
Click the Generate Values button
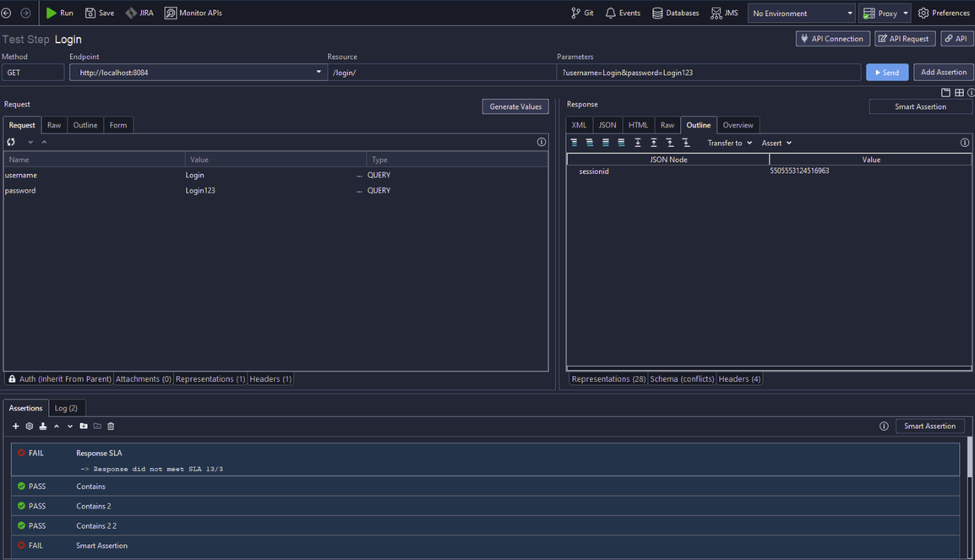pos(515,106)
